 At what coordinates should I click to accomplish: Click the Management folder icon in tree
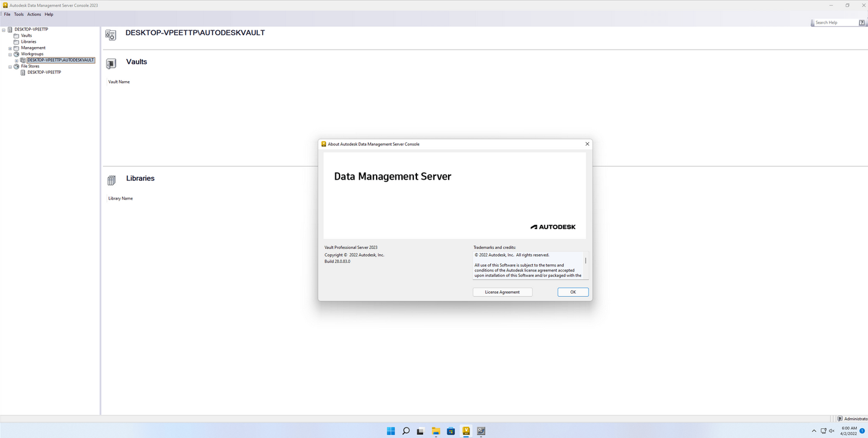click(16, 48)
